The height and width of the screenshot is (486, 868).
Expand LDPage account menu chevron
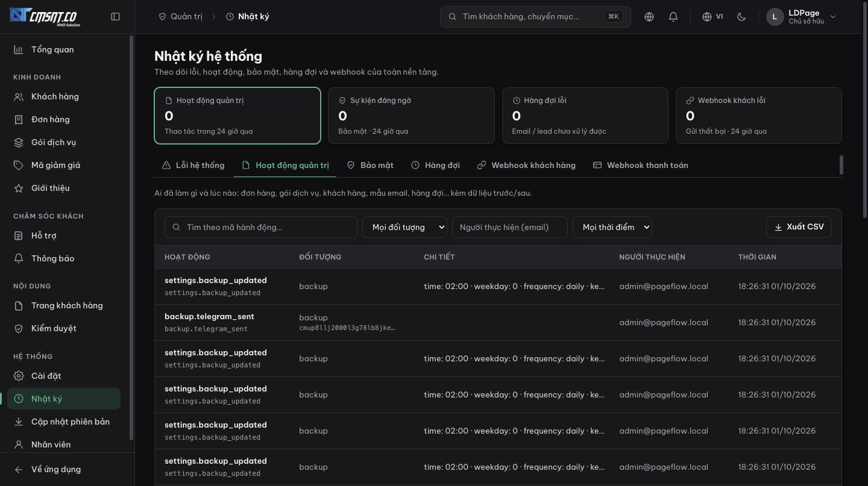pos(833,17)
